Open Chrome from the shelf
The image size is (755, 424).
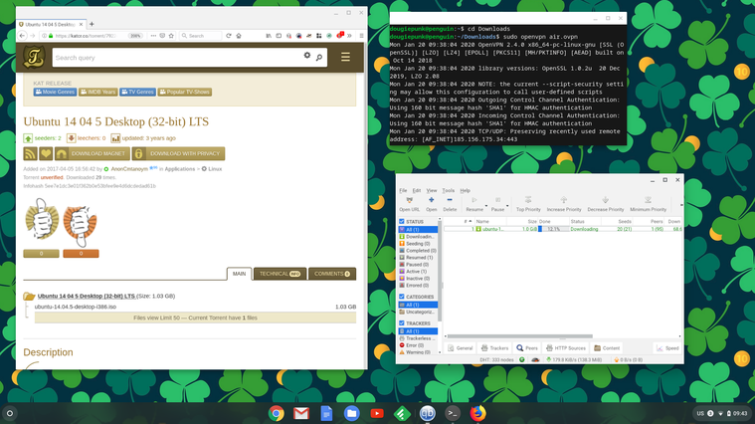pyautogui.click(x=276, y=413)
